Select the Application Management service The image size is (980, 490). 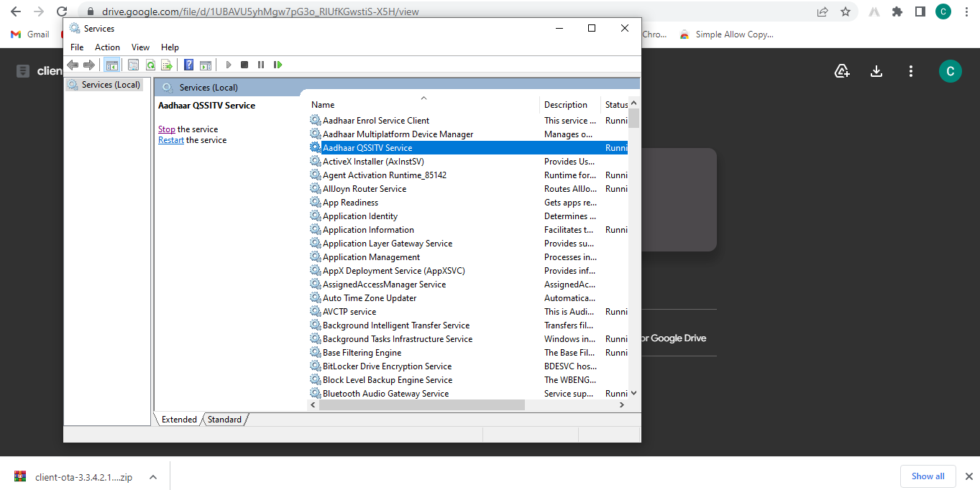point(469,257)
